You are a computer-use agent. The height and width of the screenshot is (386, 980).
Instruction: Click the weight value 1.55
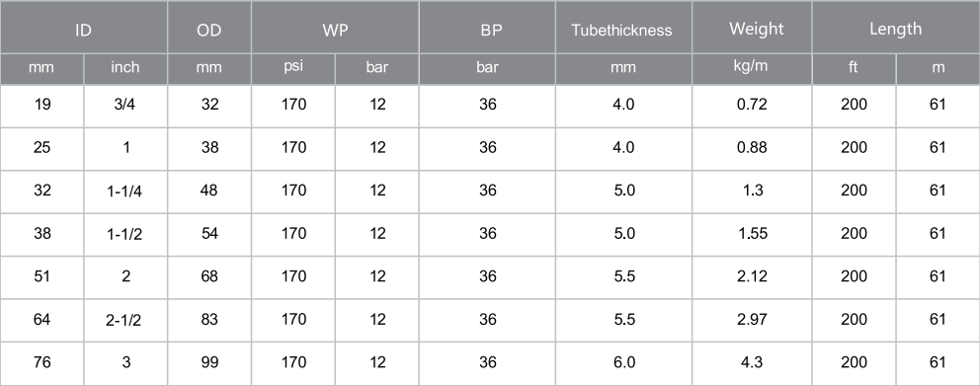pyautogui.click(x=752, y=235)
